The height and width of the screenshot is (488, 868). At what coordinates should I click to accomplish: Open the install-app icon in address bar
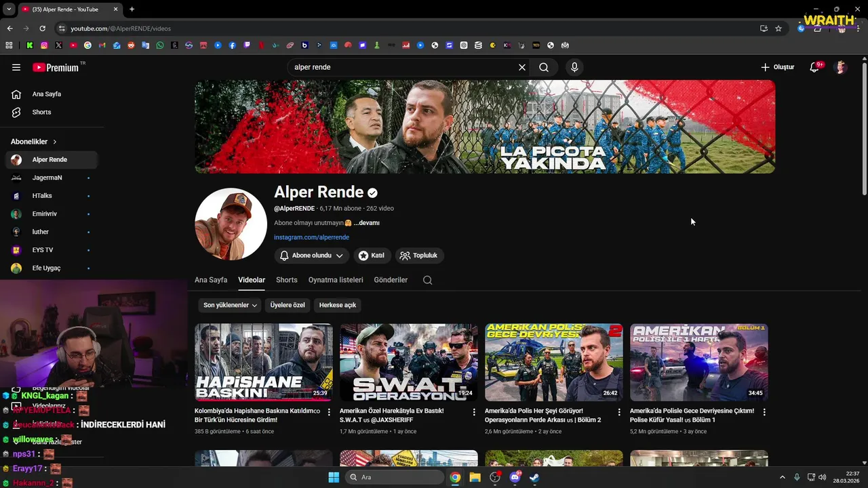[x=764, y=28]
